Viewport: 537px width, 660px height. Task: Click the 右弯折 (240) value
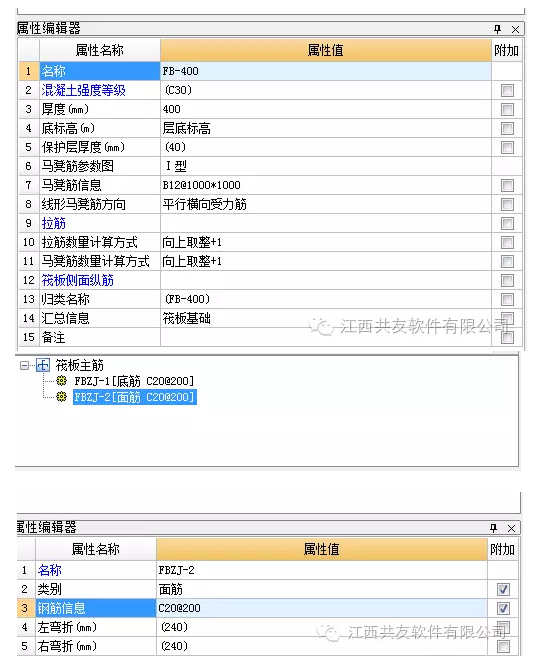click(x=322, y=646)
